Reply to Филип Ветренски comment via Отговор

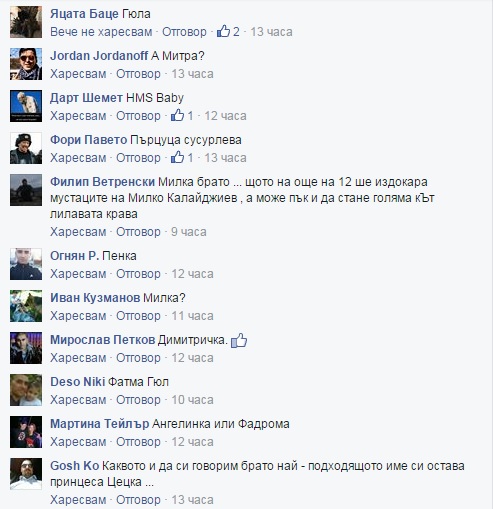(x=138, y=232)
